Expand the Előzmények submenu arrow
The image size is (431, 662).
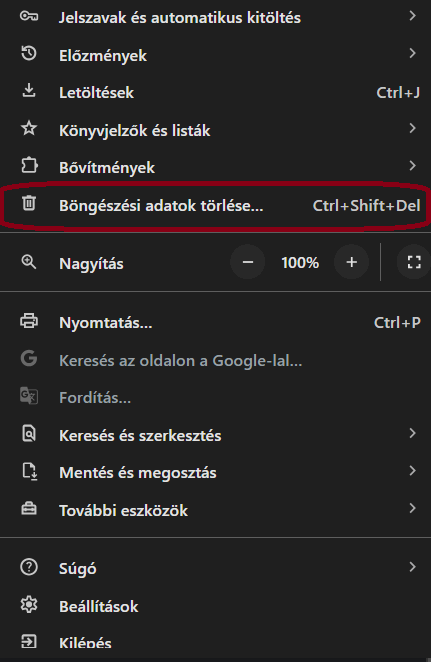pos(412,53)
